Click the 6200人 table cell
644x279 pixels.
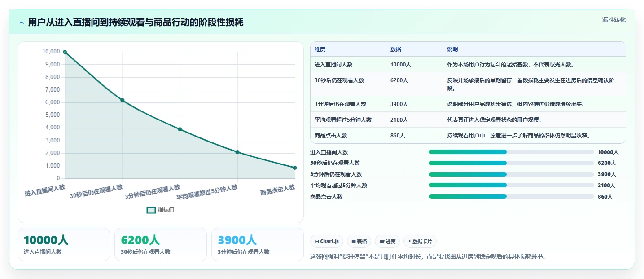pos(399,80)
